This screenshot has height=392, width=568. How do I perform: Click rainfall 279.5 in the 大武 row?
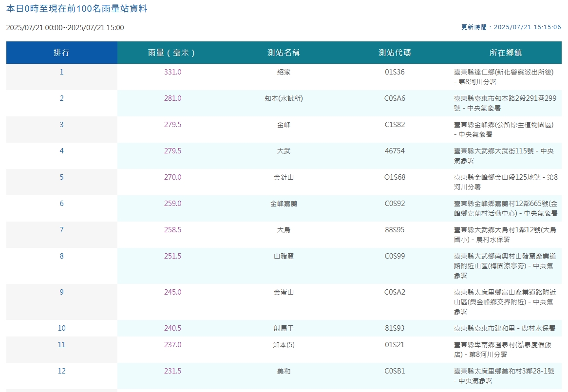(x=173, y=151)
